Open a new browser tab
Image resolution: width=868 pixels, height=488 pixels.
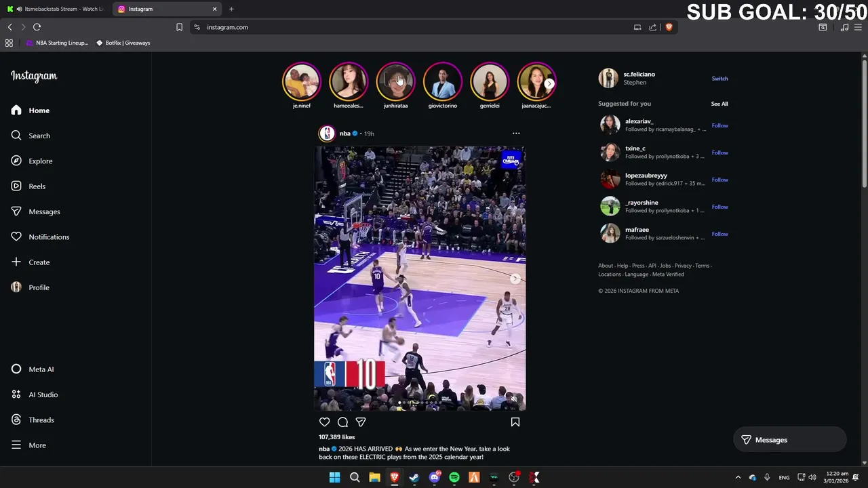pyautogui.click(x=231, y=9)
